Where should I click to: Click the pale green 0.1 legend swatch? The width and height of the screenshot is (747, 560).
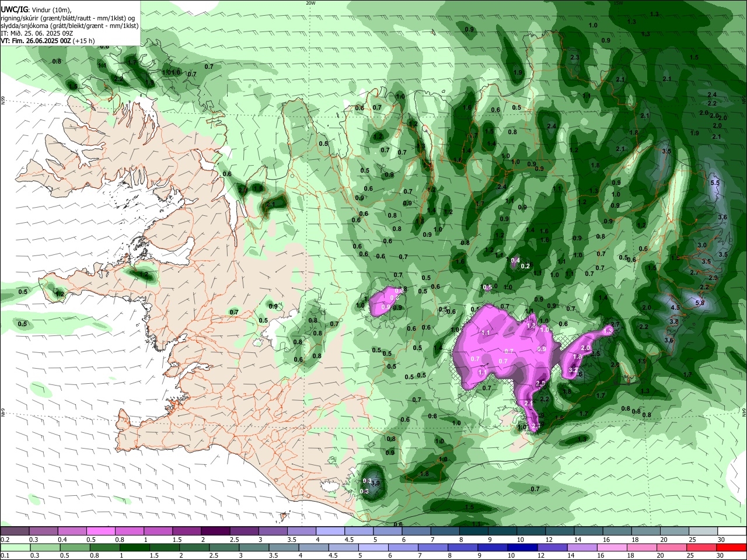15,548
